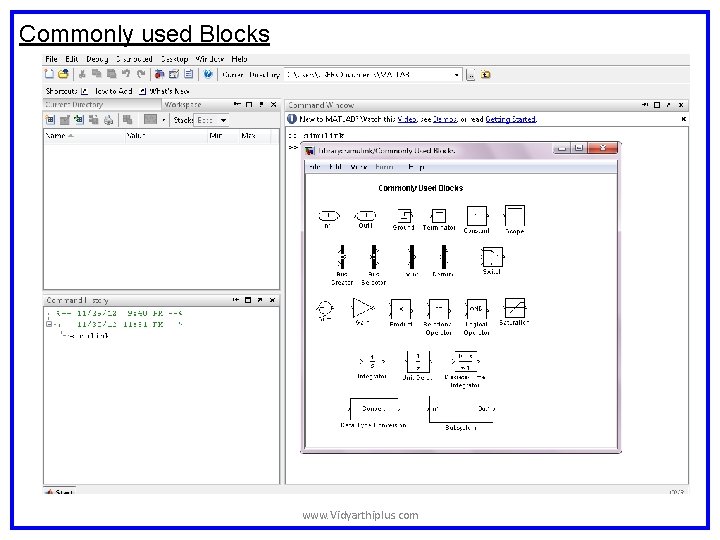
Task: Open the Edit menu in MATLAB
Action: [72, 59]
